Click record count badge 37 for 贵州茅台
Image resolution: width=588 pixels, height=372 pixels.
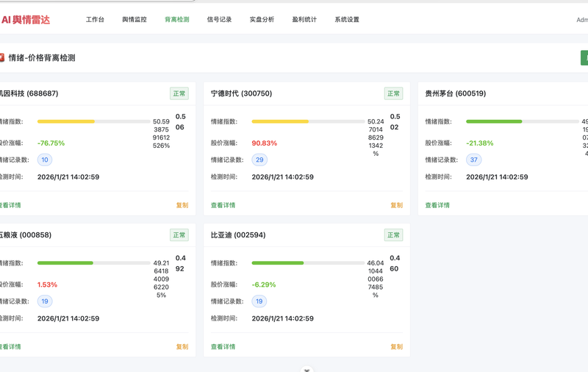(x=474, y=160)
